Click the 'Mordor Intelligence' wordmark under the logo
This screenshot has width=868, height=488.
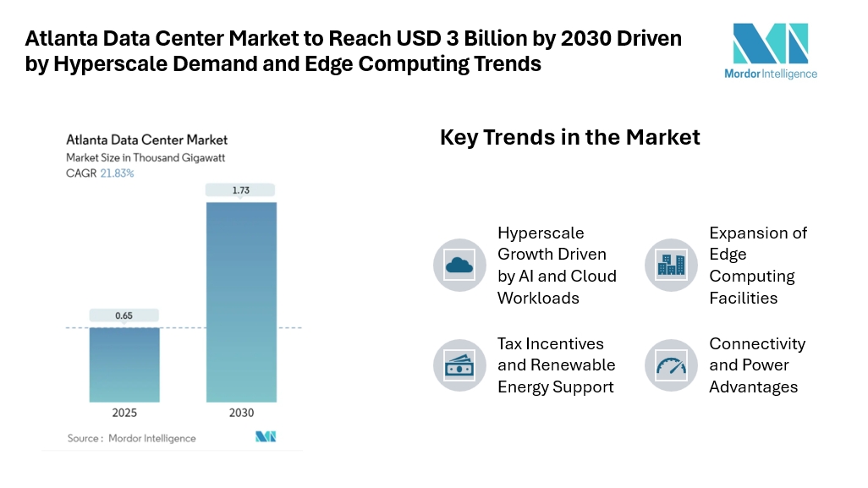click(771, 74)
